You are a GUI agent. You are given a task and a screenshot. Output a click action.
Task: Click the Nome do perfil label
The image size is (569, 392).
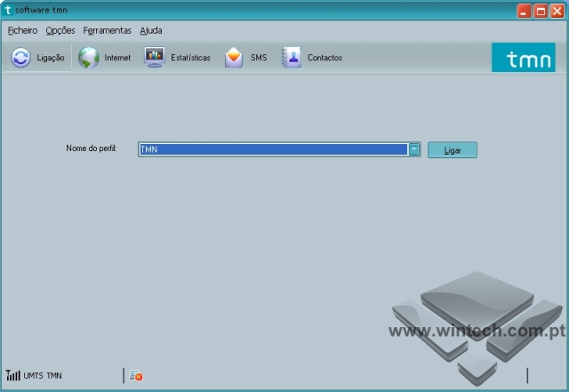[x=92, y=148]
